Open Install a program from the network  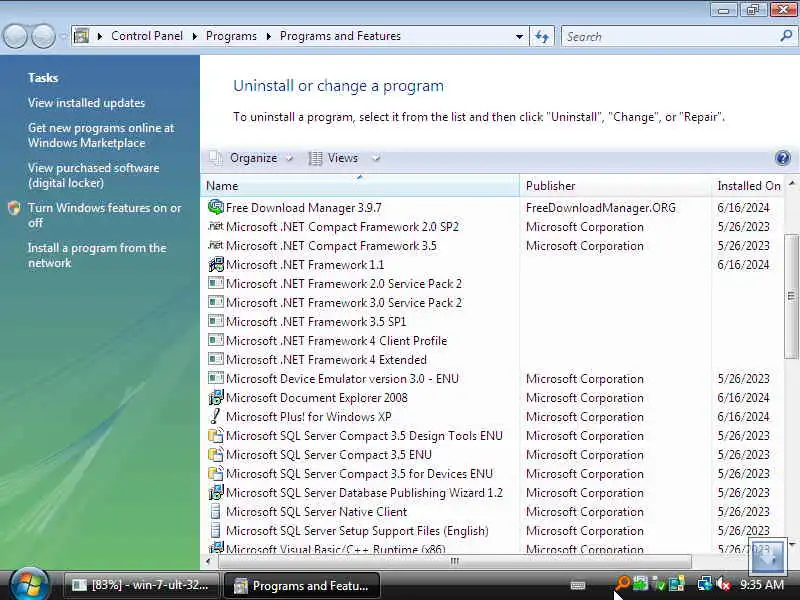[97, 255]
